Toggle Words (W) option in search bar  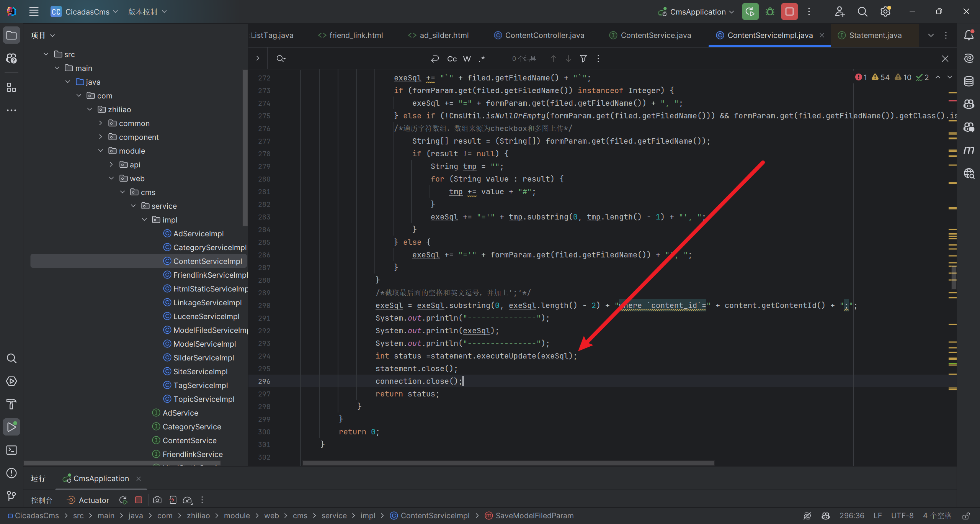467,59
